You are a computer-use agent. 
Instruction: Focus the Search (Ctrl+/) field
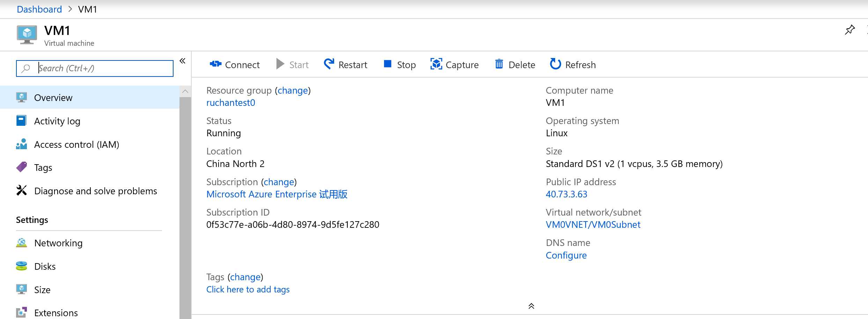click(95, 68)
